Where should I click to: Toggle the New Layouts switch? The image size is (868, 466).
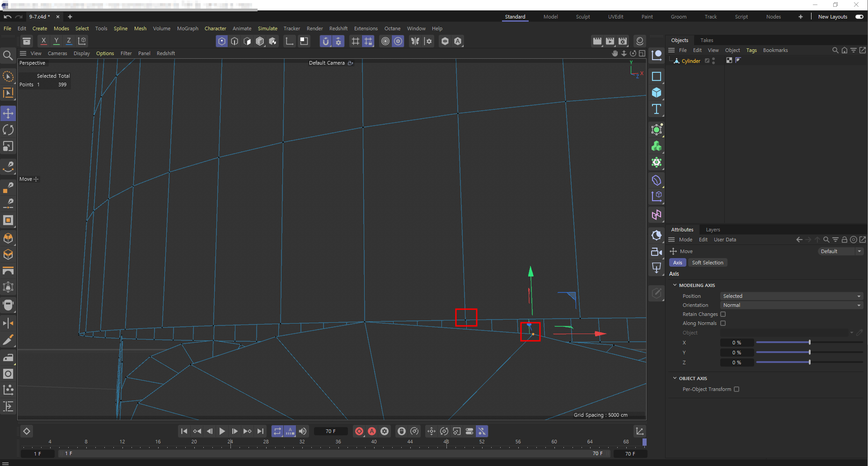pyautogui.click(x=859, y=17)
